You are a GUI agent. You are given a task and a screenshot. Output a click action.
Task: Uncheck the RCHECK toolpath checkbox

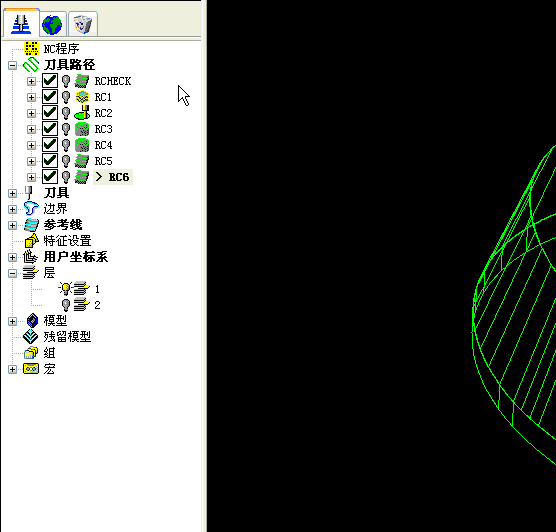[x=50, y=81]
